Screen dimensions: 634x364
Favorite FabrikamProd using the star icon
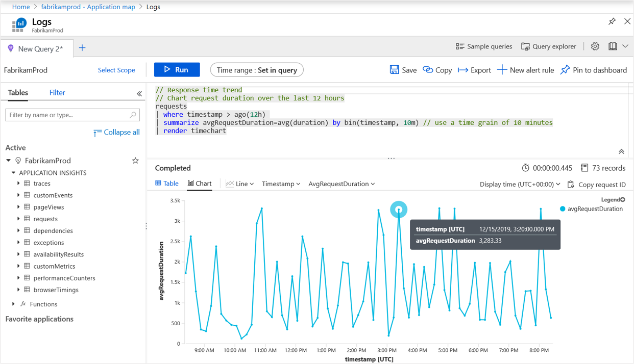tap(135, 161)
